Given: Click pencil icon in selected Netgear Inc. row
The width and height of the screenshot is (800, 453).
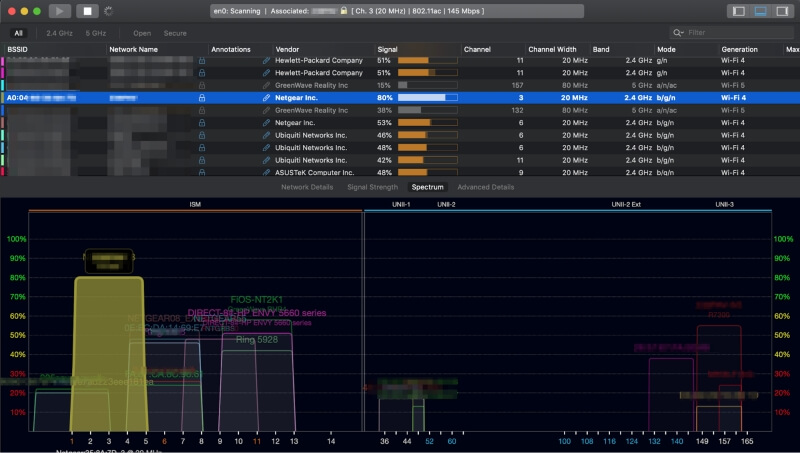Looking at the screenshot, I should pos(266,97).
